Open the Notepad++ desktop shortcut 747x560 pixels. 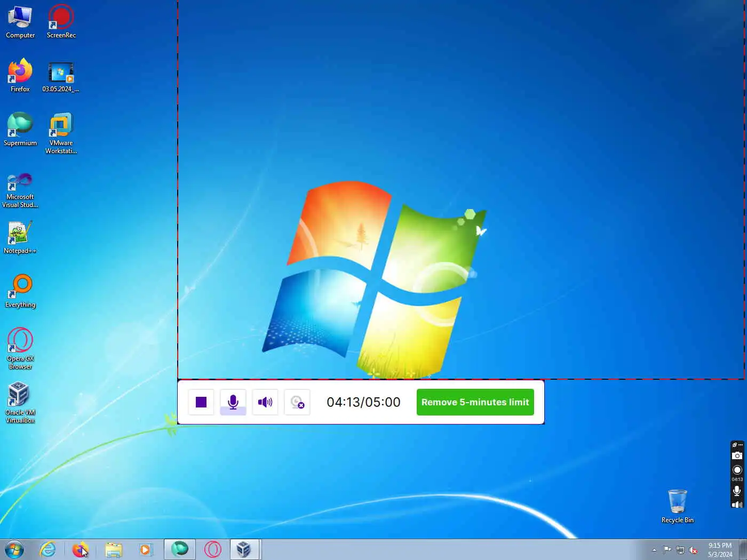tap(20, 237)
